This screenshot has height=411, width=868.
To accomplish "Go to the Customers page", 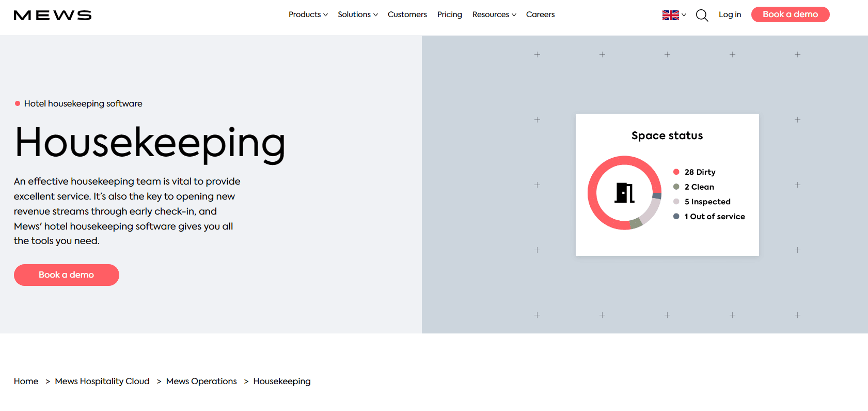I will tap(407, 14).
